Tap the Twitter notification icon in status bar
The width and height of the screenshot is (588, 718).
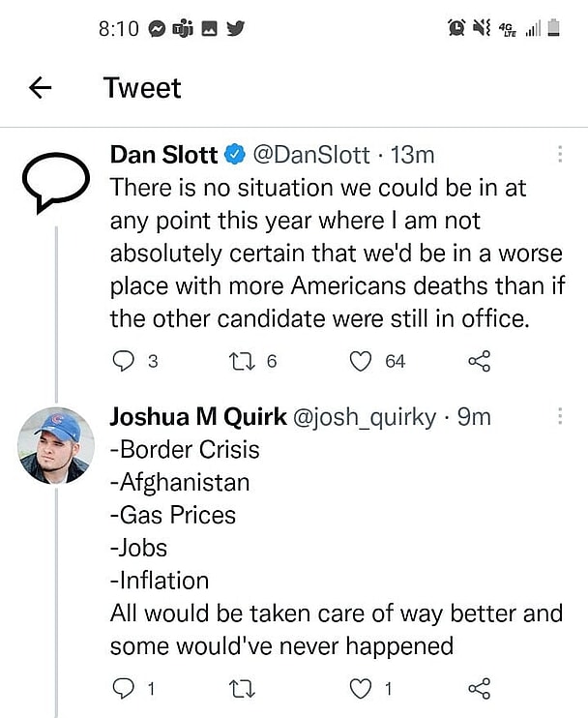tap(235, 29)
